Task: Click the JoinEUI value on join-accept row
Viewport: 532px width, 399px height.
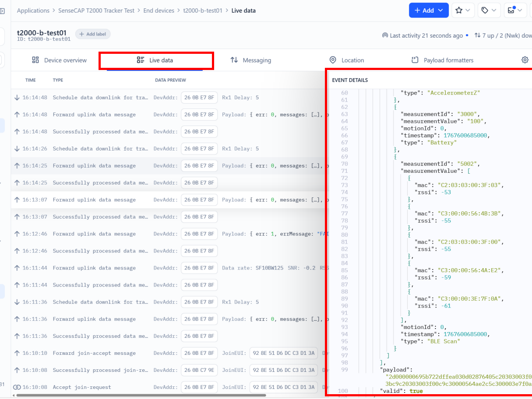Action: click(284, 353)
